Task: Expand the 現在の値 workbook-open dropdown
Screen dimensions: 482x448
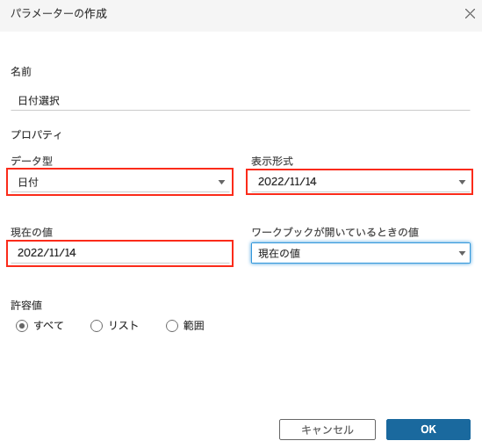Action: point(361,253)
